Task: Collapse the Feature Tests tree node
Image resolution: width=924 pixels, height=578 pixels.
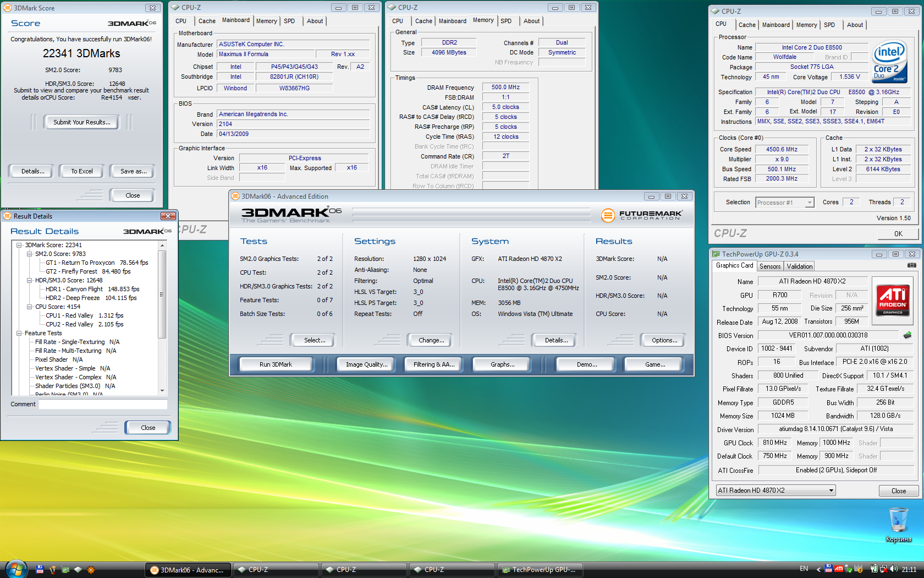Action: coord(19,333)
